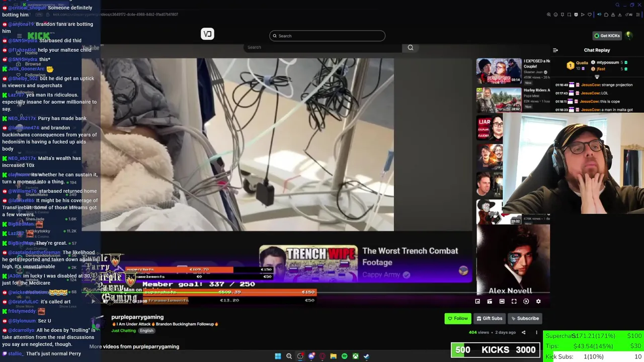Image resolution: width=644 pixels, height=362 pixels.
Task: Click the Alex Novell portrait card
Action: pos(513,260)
